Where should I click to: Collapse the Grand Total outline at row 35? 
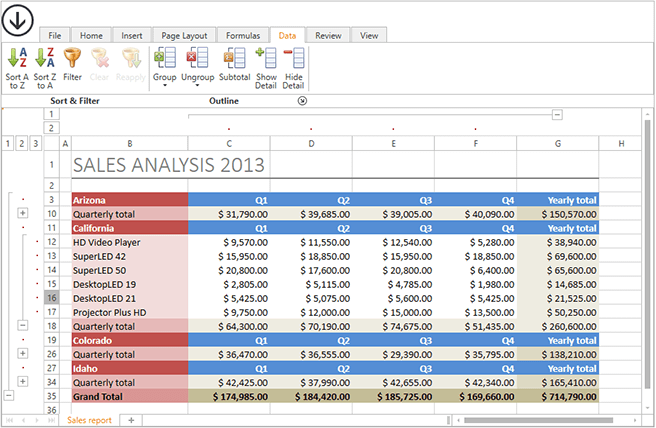click(9, 395)
